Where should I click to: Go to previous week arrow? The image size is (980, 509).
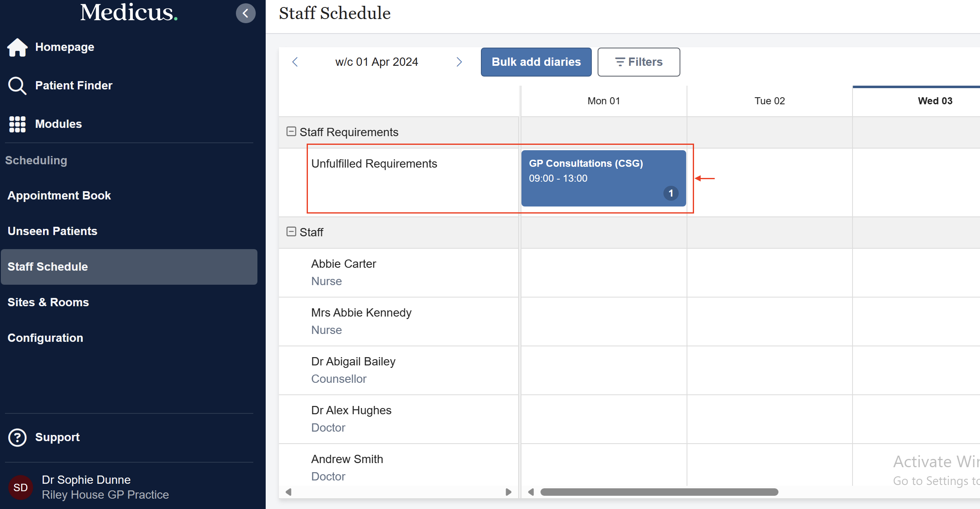click(x=295, y=62)
